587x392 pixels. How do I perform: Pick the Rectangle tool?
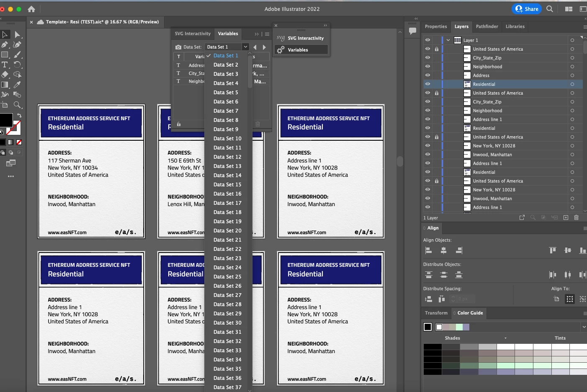tap(5, 55)
